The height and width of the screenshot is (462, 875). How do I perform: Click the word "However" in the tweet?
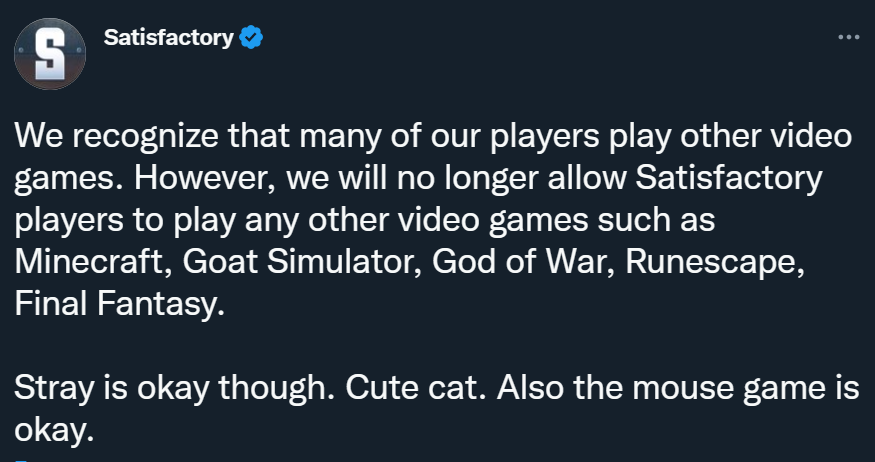click(x=198, y=177)
